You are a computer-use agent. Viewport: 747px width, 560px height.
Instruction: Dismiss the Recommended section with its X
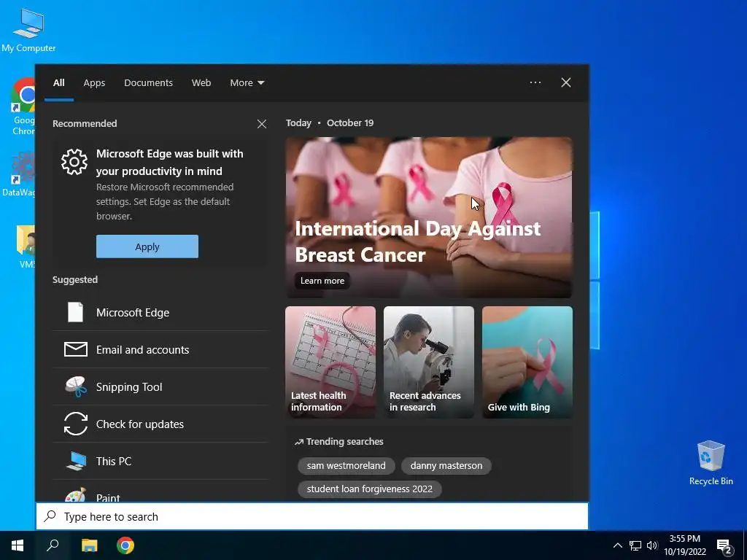[x=262, y=124]
